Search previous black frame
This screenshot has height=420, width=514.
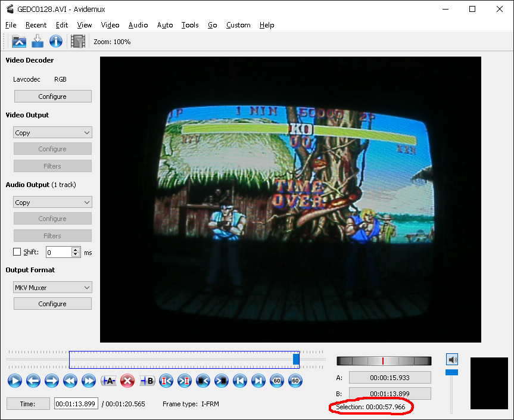pos(203,381)
